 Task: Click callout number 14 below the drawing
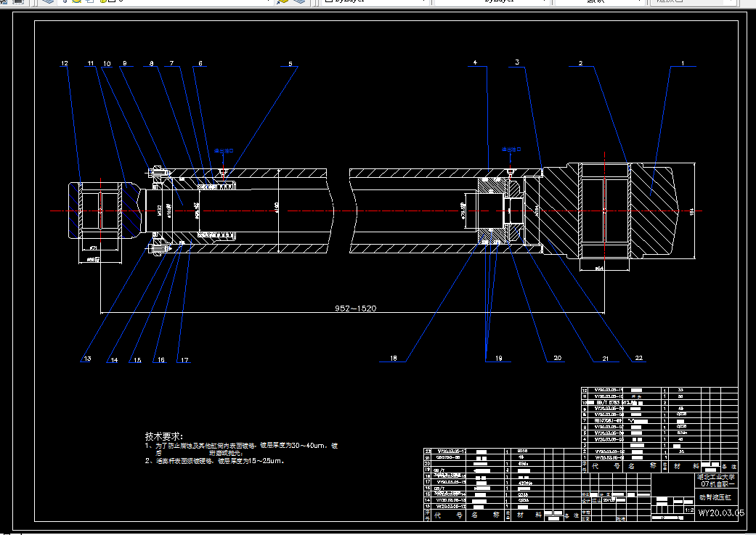click(x=114, y=359)
